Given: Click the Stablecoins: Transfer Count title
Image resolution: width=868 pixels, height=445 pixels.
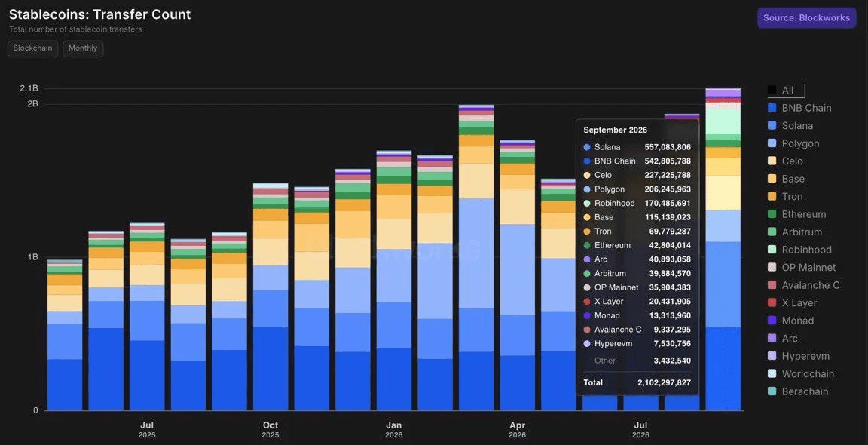Looking at the screenshot, I should (x=99, y=14).
